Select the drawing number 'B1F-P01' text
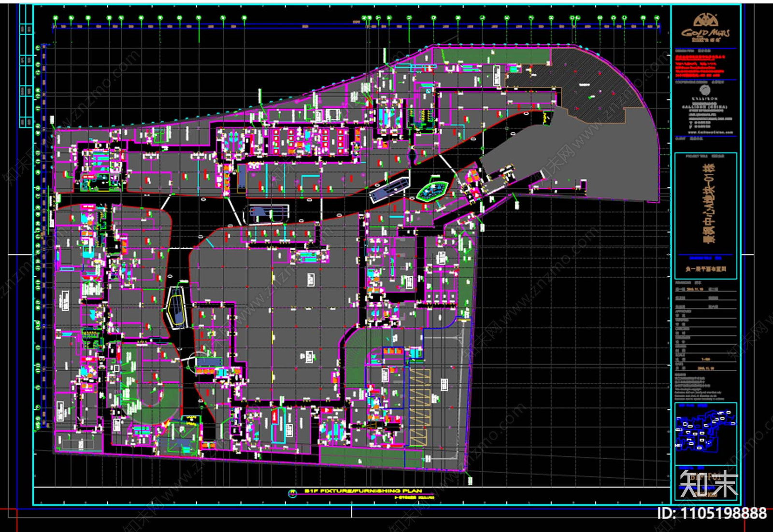The image size is (773, 532). coord(705,477)
